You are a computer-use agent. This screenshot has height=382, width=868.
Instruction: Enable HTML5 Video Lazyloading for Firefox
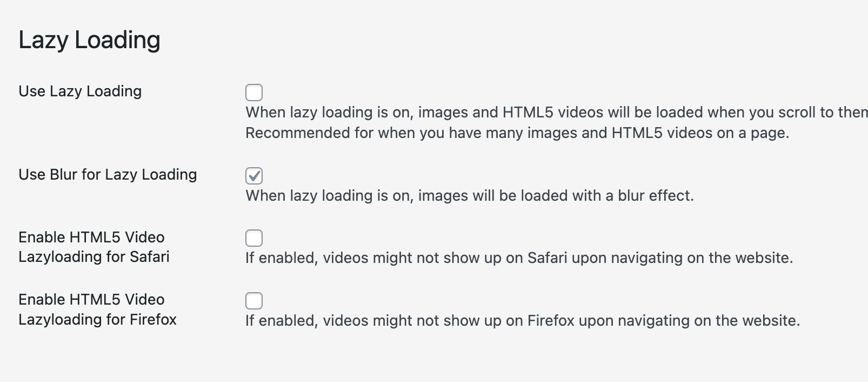(x=254, y=301)
